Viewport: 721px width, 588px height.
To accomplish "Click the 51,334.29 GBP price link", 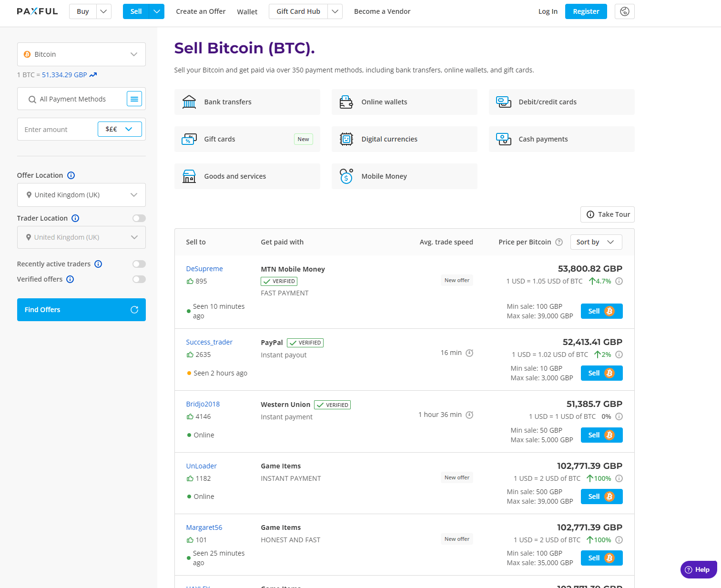I will 64,75.
